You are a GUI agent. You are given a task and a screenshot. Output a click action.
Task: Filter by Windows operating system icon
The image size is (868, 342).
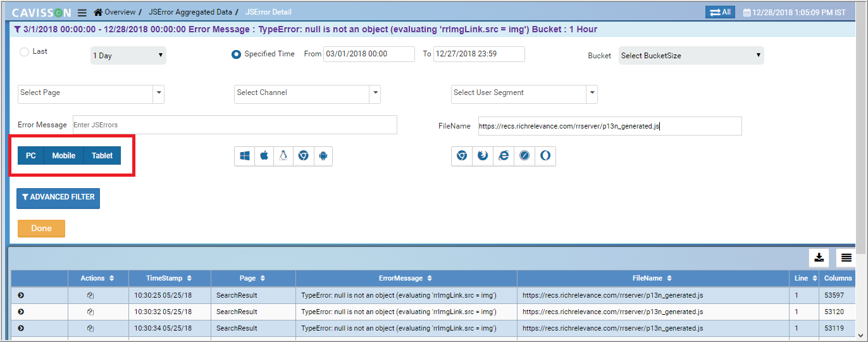[245, 156]
